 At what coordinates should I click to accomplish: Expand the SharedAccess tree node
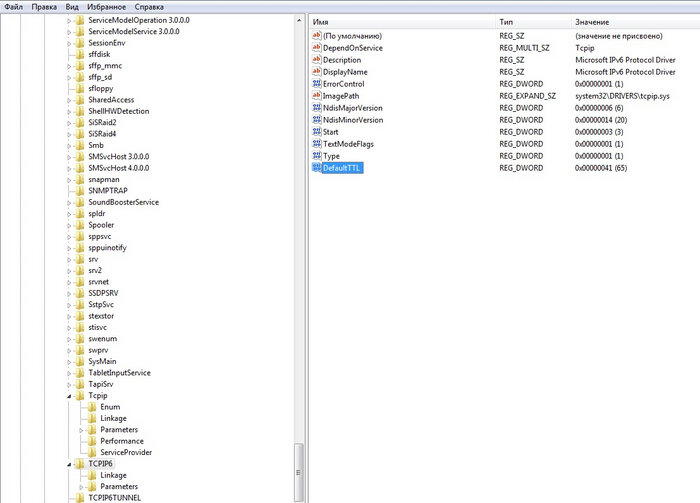(69, 100)
